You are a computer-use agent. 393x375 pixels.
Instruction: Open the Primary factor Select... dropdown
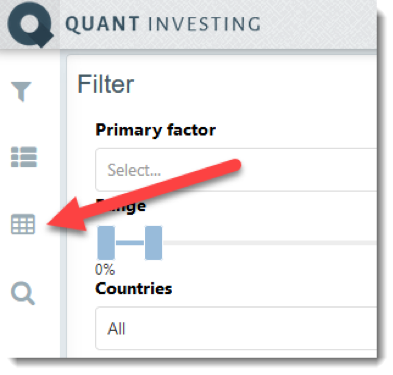tap(236, 170)
